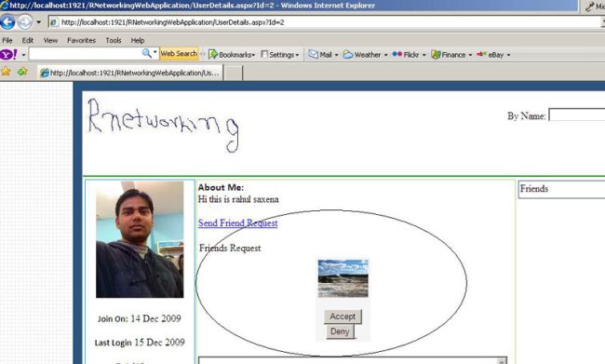The height and width of the screenshot is (364, 605).
Task: Click the Yahoo toolbar search box
Action: pos(85,54)
